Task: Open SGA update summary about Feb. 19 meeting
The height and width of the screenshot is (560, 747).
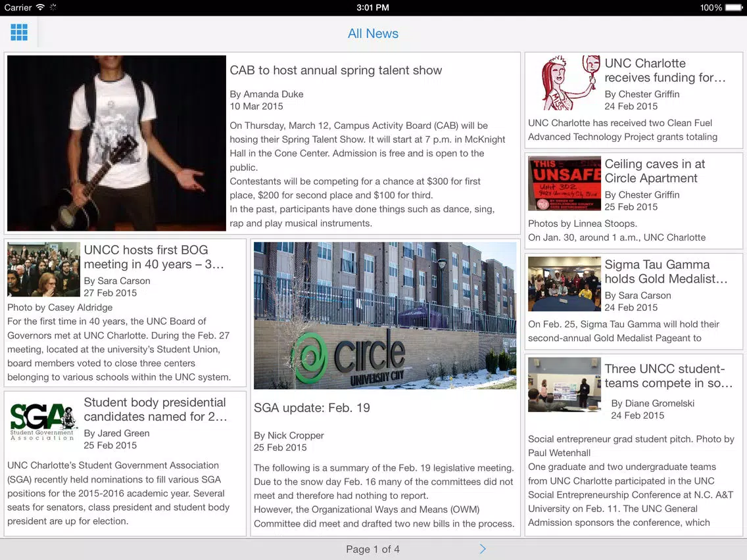Action: 384,496
